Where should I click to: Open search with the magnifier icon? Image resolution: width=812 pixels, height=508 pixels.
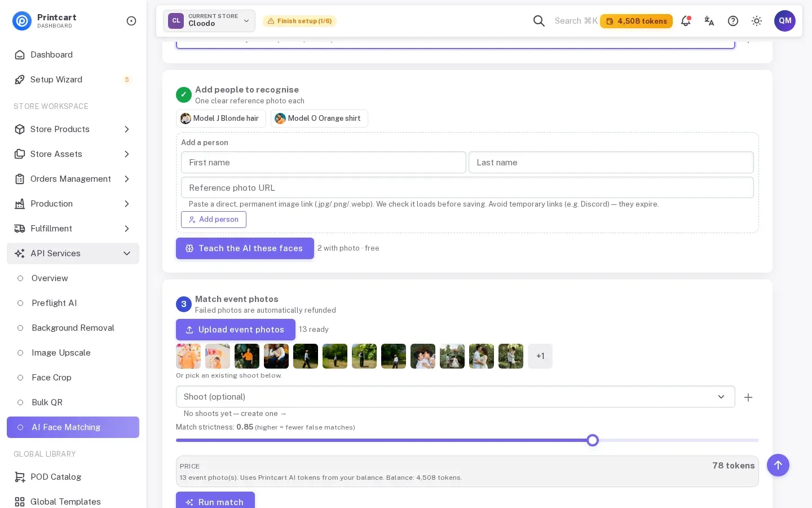click(x=539, y=21)
